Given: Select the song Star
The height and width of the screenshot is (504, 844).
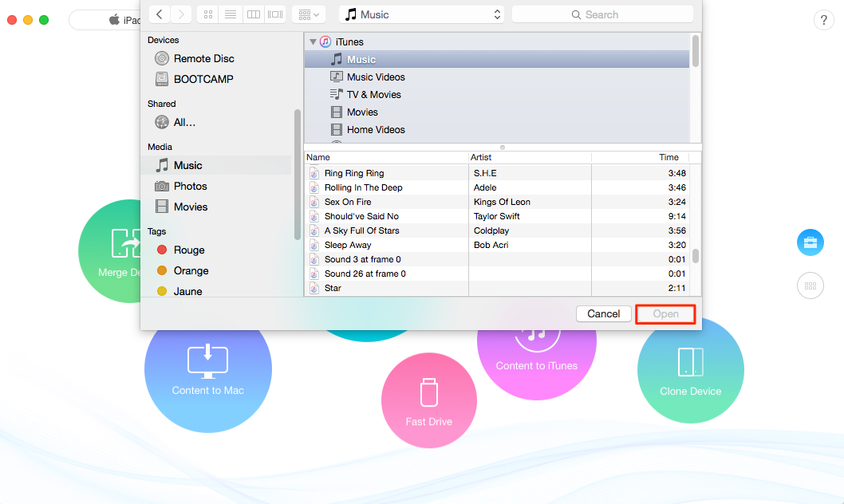Looking at the screenshot, I should (333, 288).
